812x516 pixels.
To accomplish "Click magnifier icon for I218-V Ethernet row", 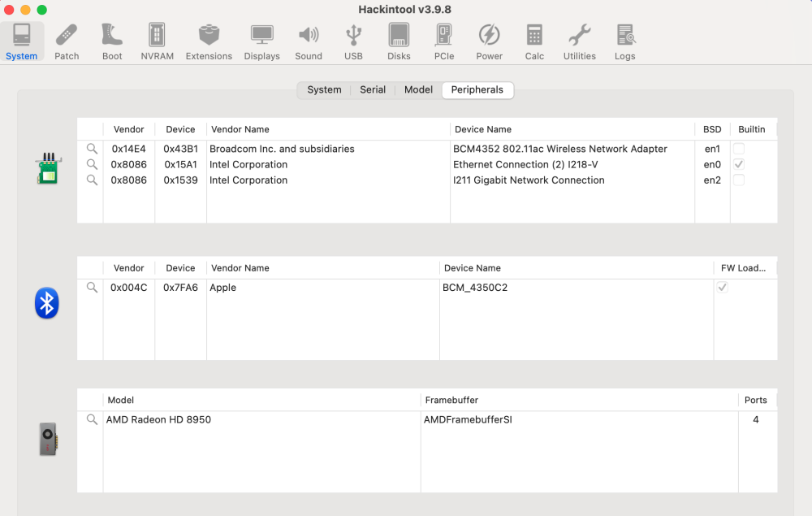I will [x=92, y=164].
